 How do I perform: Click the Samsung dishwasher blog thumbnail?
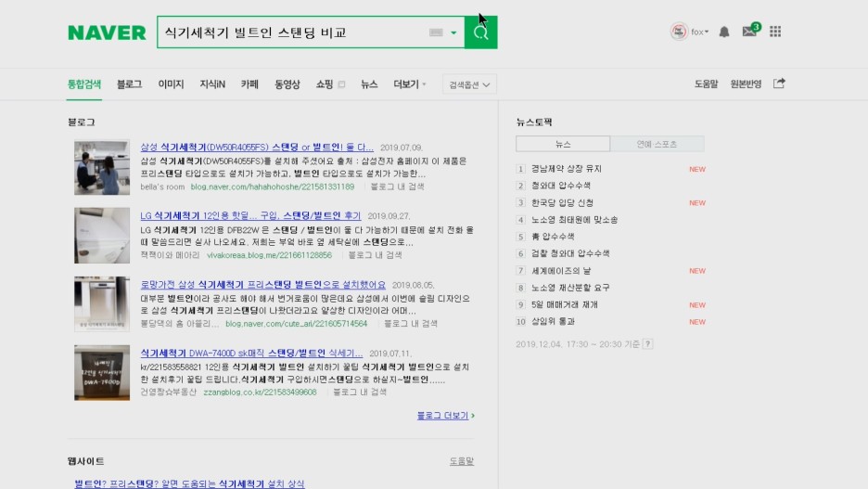coord(102,167)
